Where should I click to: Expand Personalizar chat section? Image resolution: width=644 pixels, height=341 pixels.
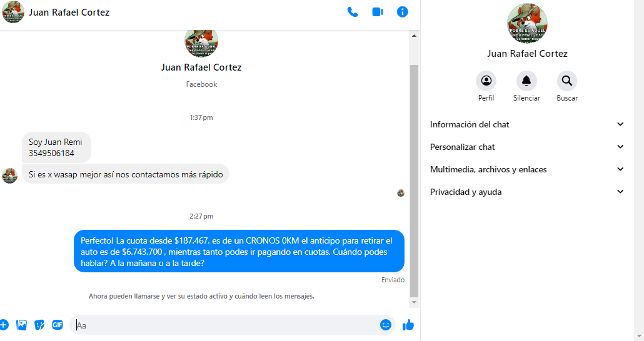click(x=527, y=147)
